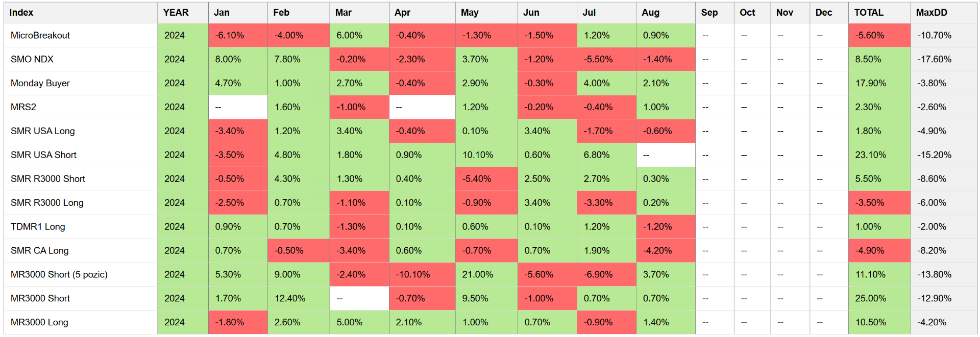Image resolution: width=980 pixels, height=337 pixels.
Task: Click the MaxDD column header
Action: point(932,13)
